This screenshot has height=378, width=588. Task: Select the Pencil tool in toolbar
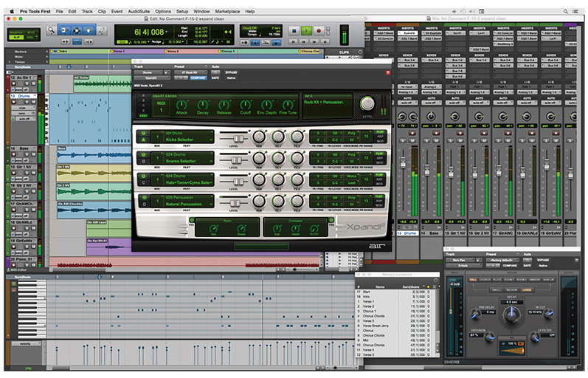tap(100, 30)
